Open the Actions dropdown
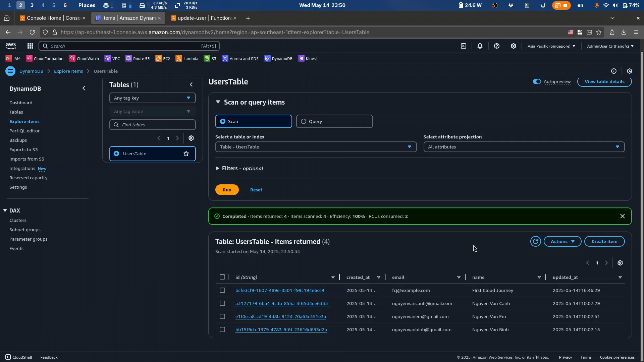The image size is (644, 362). tap(562, 241)
